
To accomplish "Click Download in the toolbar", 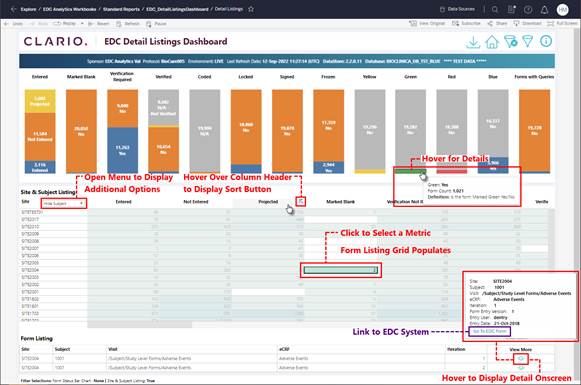I will click(527, 23).
